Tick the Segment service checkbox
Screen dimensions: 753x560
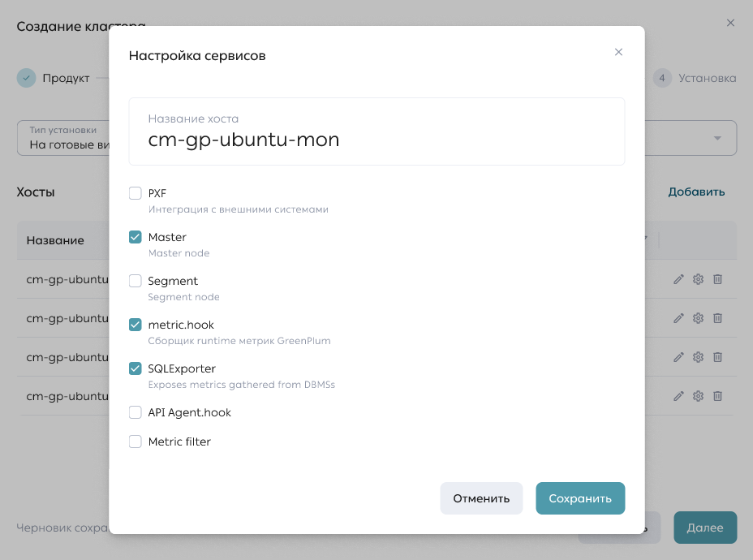click(x=136, y=281)
